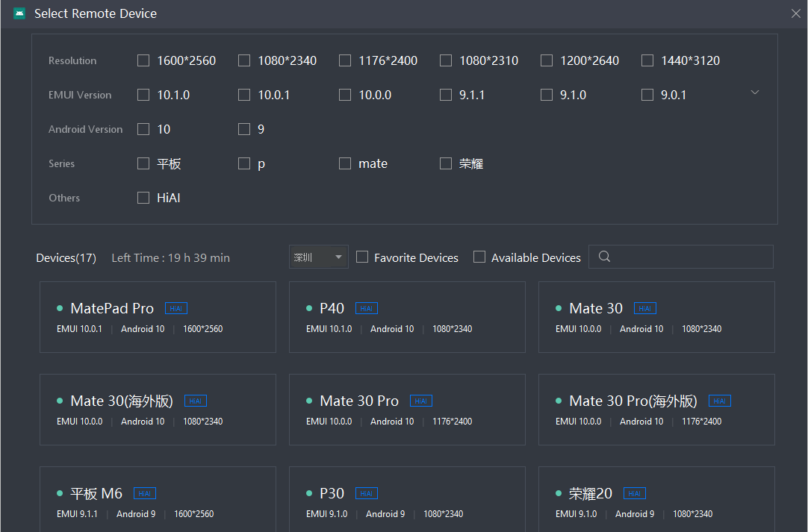Click the HiAI badge on MatePad Pro card
Image resolution: width=808 pixels, height=532 pixels.
click(x=175, y=307)
